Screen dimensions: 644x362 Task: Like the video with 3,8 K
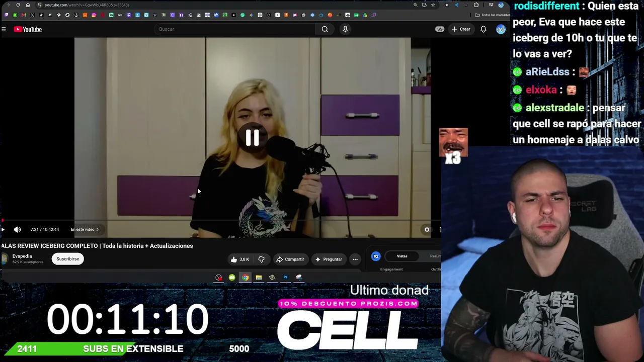tap(240, 259)
